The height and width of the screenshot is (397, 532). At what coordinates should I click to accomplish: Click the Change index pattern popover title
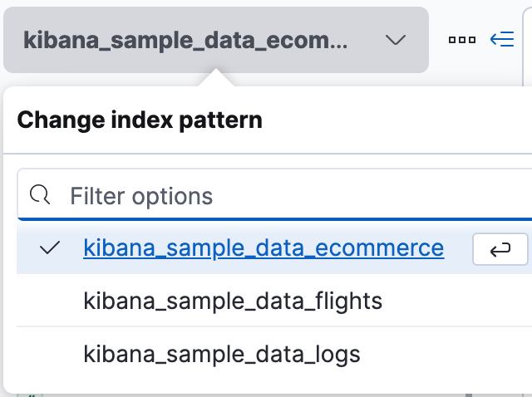tap(140, 120)
